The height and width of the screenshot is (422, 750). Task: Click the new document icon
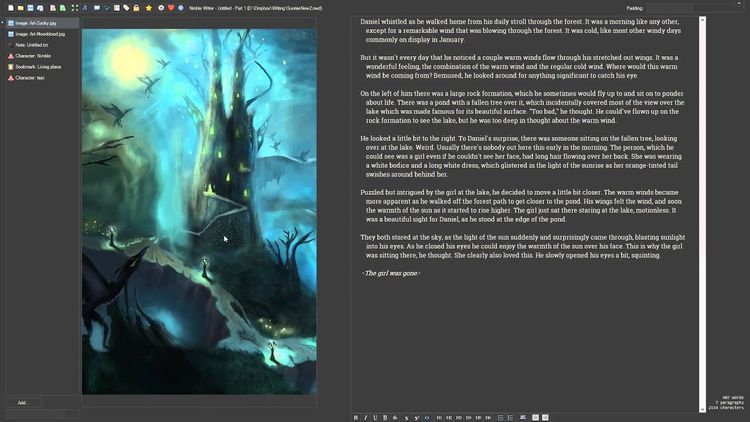pos(11,8)
